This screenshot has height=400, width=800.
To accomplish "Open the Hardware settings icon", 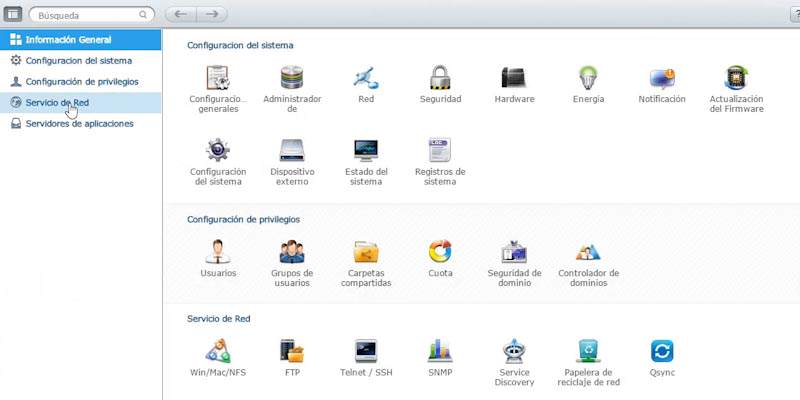I will (514, 78).
